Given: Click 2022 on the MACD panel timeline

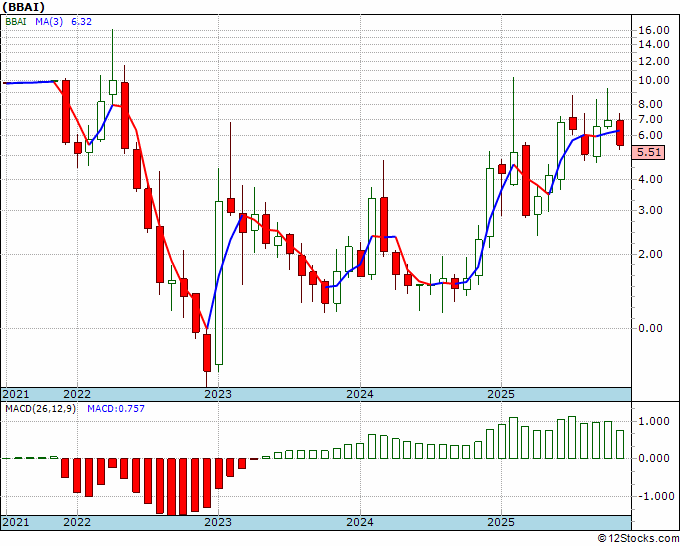Looking at the screenshot, I should coord(77,522).
